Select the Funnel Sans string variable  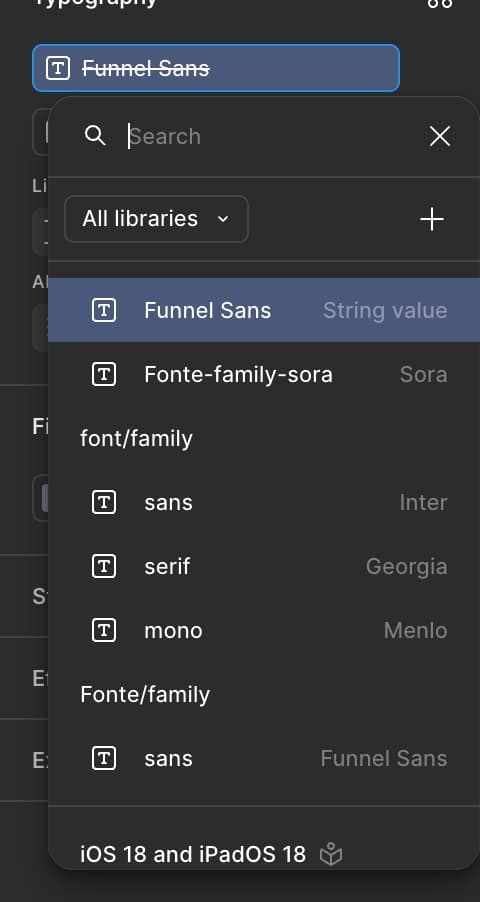pos(264,310)
